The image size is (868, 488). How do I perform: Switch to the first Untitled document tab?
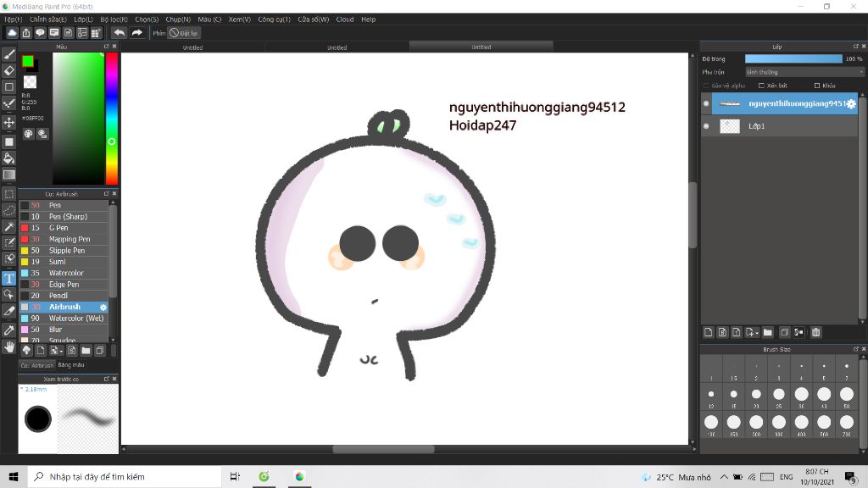192,47
